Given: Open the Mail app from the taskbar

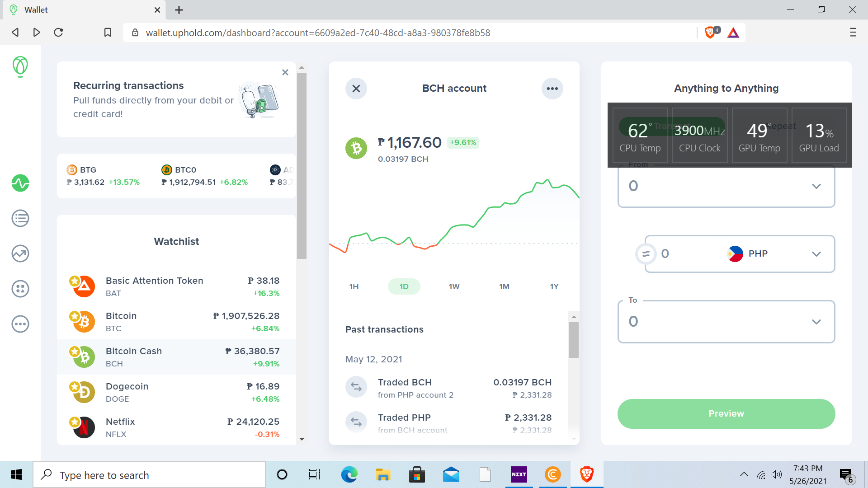Looking at the screenshot, I should 451,474.
